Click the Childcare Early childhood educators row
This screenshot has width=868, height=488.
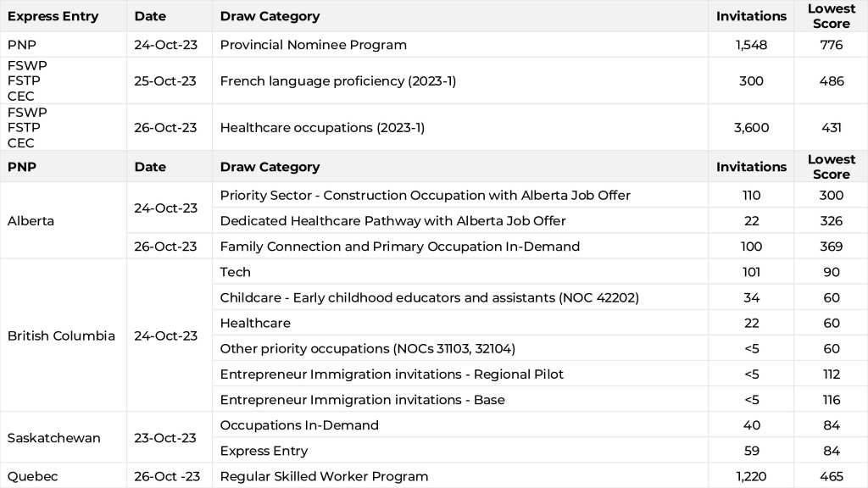pos(429,297)
